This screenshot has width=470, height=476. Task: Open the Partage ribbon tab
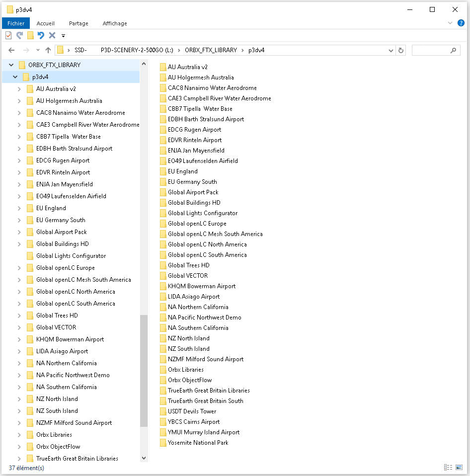78,23
